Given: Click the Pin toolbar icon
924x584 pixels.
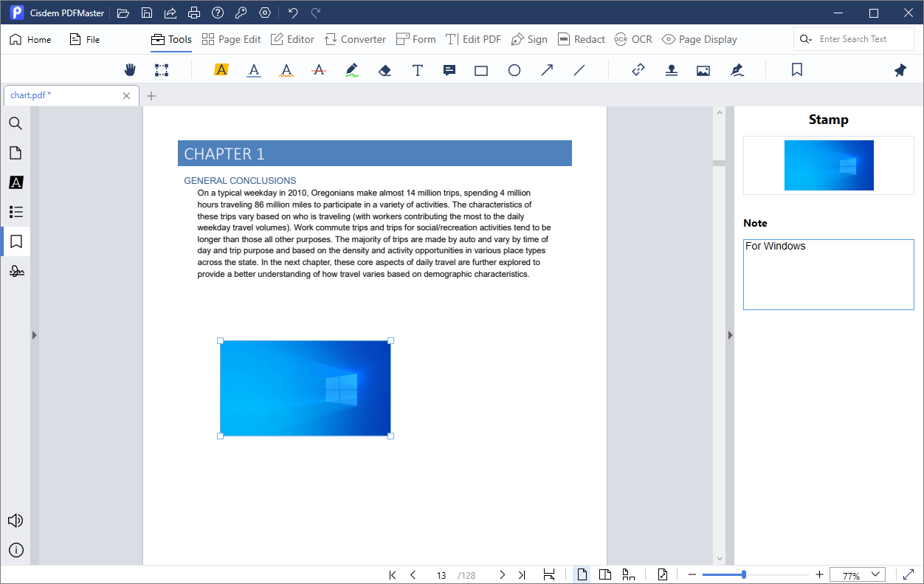Looking at the screenshot, I should [x=900, y=70].
